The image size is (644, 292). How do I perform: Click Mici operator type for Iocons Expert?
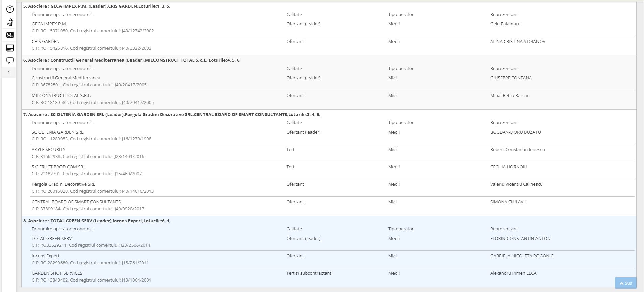click(392, 256)
